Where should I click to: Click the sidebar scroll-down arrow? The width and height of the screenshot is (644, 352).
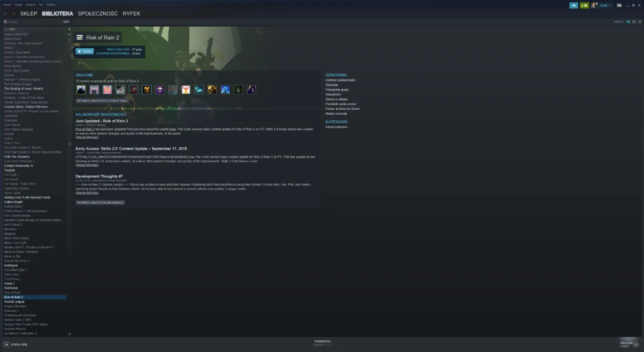(x=69, y=334)
